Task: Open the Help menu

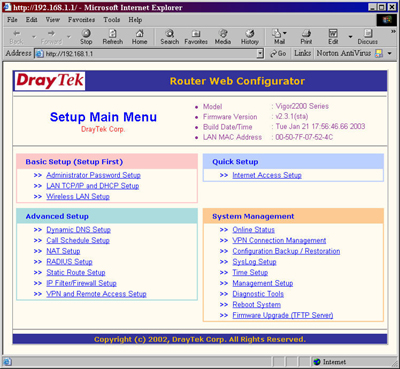Action: 135,20
